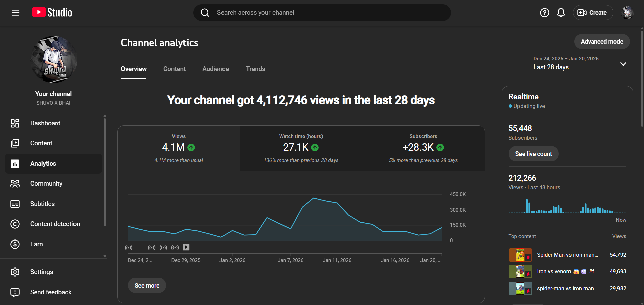644x305 pixels.
Task: Open the Create button menu
Action: click(593, 13)
